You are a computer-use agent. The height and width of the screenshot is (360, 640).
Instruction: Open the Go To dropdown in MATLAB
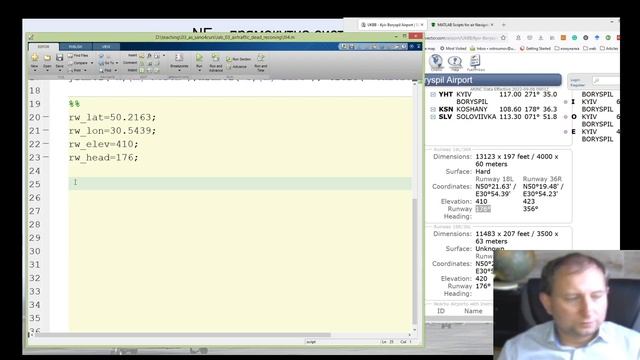point(109,63)
